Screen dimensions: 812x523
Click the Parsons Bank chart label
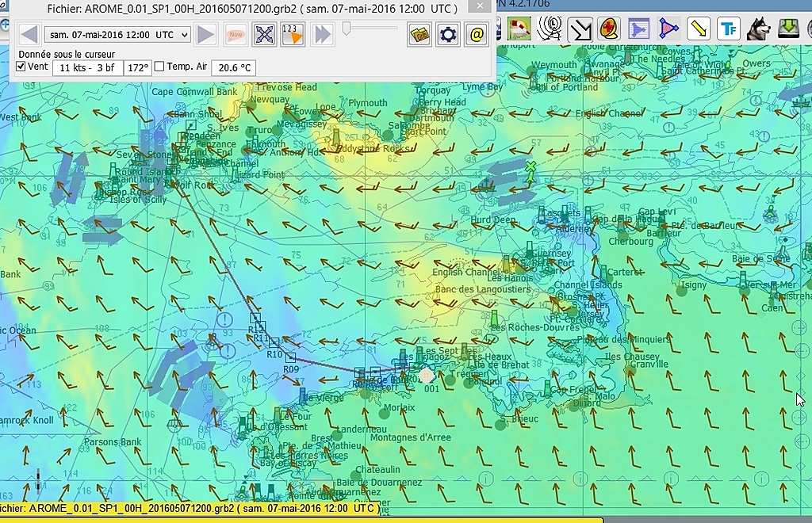pos(113,442)
